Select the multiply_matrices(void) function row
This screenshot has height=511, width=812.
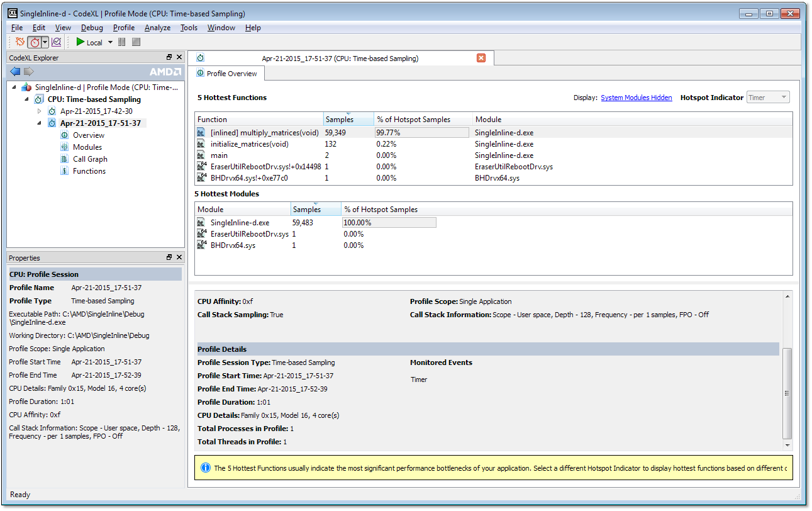click(494, 133)
